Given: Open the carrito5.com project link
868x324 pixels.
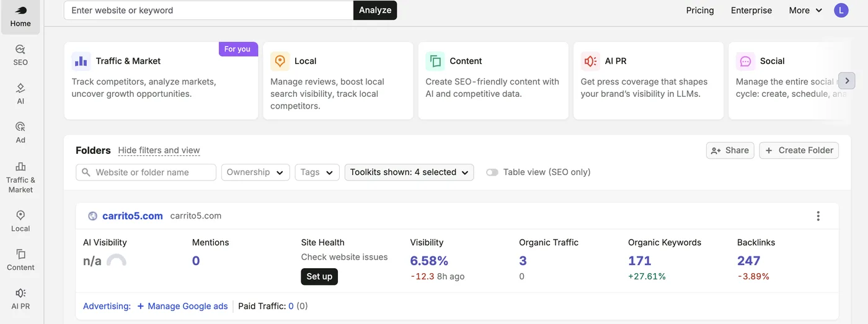Looking at the screenshot, I should tap(133, 216).
